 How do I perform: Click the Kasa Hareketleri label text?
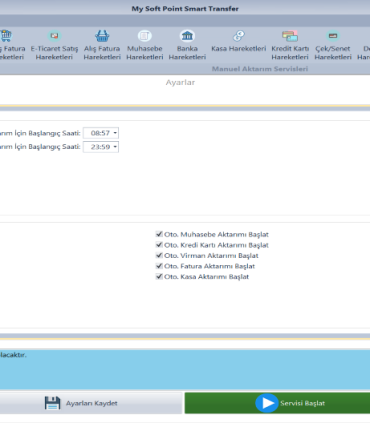[239, 49]
